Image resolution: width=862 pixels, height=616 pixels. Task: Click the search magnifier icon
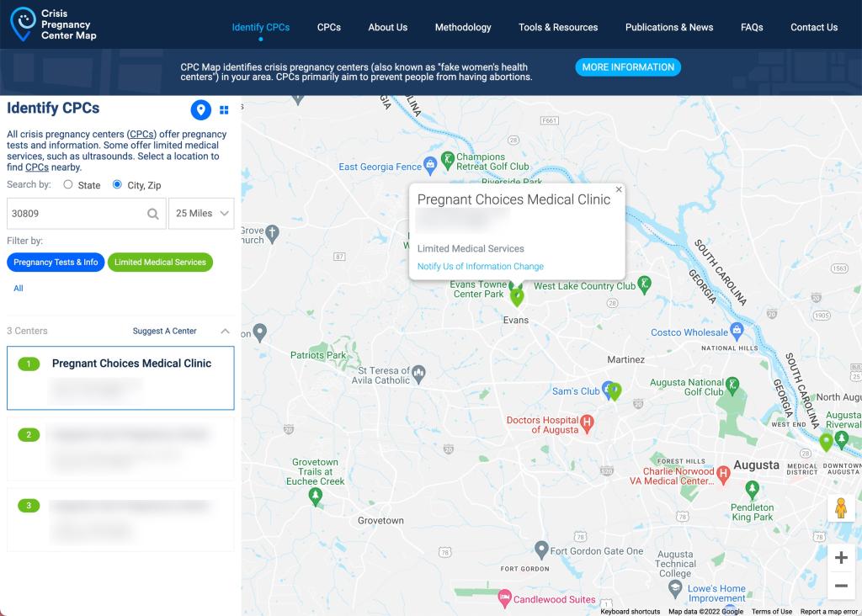tap(152, 214)
